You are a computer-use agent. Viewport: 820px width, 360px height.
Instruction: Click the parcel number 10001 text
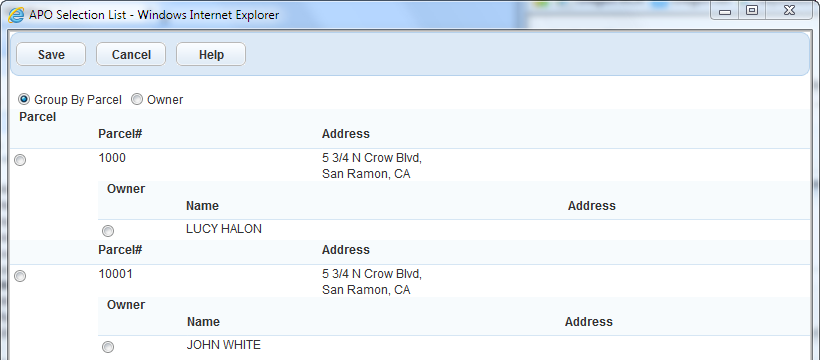pyautogui.click(x=116, y=274)
